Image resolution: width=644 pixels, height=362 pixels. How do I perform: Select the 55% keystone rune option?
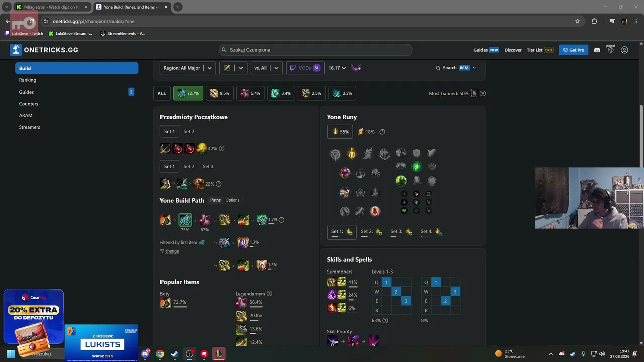340,132
